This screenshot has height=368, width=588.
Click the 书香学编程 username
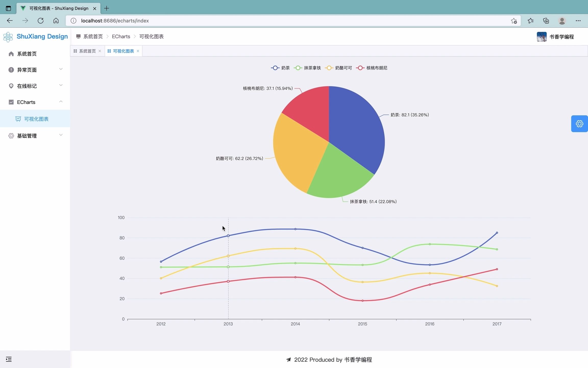coord(562,37)
